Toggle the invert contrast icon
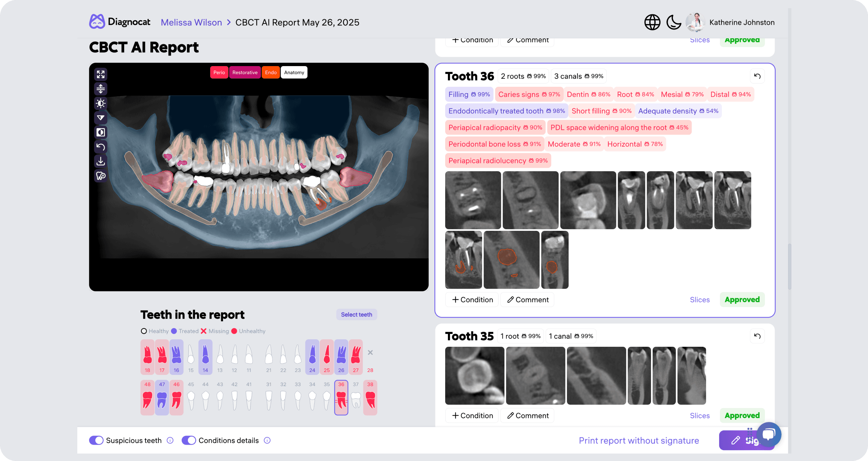 [101, 133]
